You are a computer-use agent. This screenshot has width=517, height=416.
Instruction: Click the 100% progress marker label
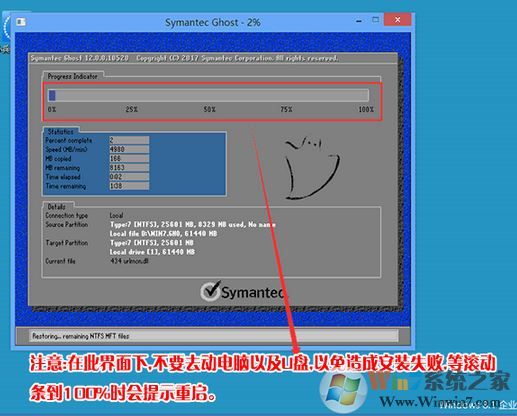click(x=366, y=109)
